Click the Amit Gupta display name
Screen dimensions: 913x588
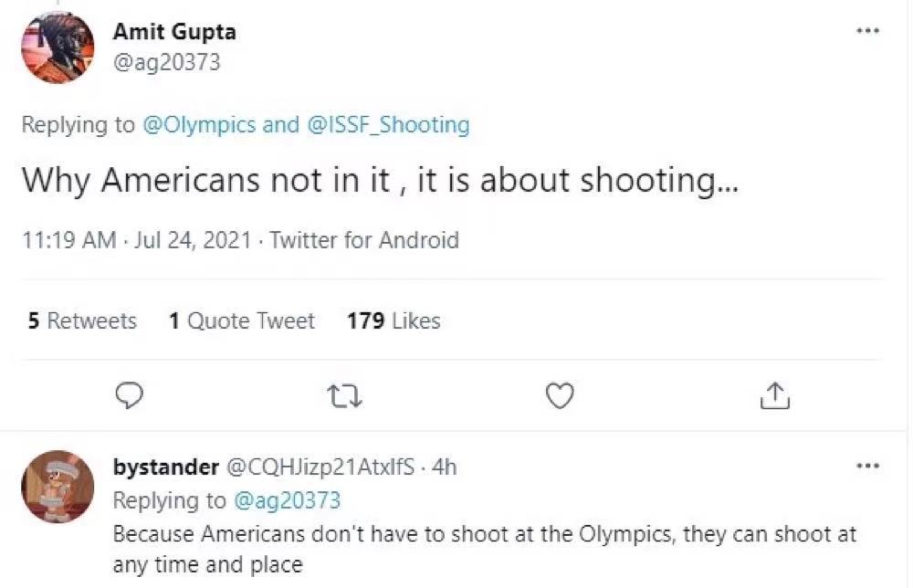click(174, 31)
